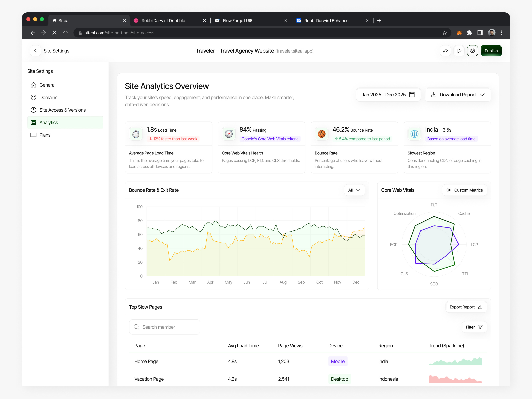The width and height of the screenshot is (532, 399).
Task: Open a new browser tab with plus
Action: (379, 21)
